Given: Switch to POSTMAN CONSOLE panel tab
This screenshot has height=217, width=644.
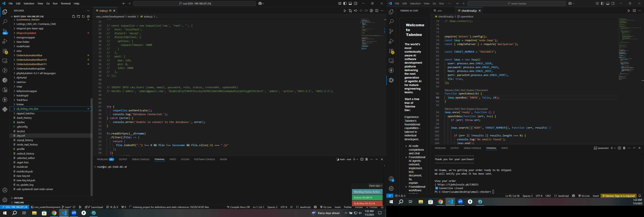Looking at the screenshot, I should 204,159.
